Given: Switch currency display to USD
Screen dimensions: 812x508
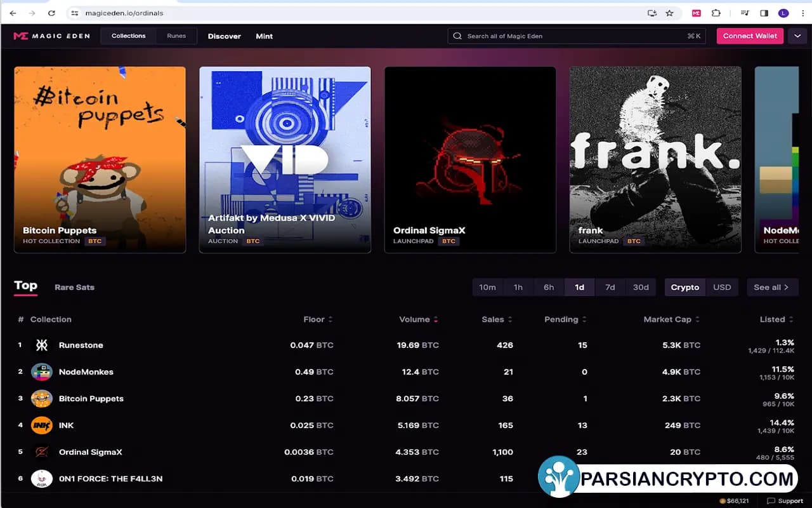Looking at the screenshot, I should (x=722, y=287).
